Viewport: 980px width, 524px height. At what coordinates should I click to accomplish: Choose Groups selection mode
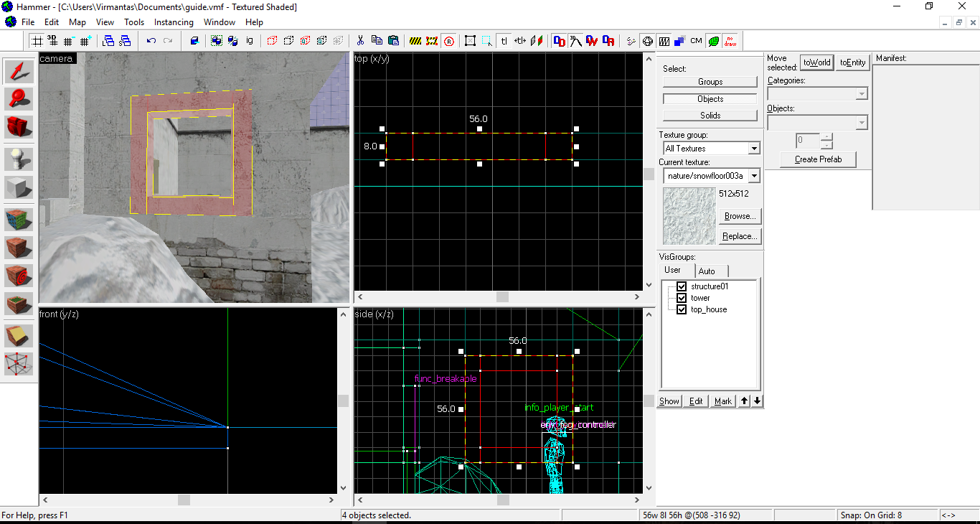(710, 82)
